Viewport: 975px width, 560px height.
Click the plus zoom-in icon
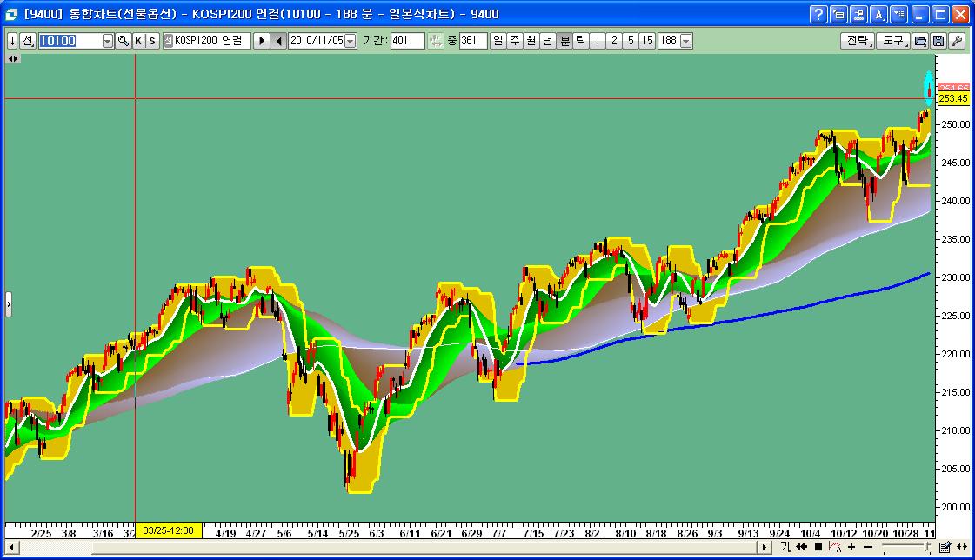point(851,547)
